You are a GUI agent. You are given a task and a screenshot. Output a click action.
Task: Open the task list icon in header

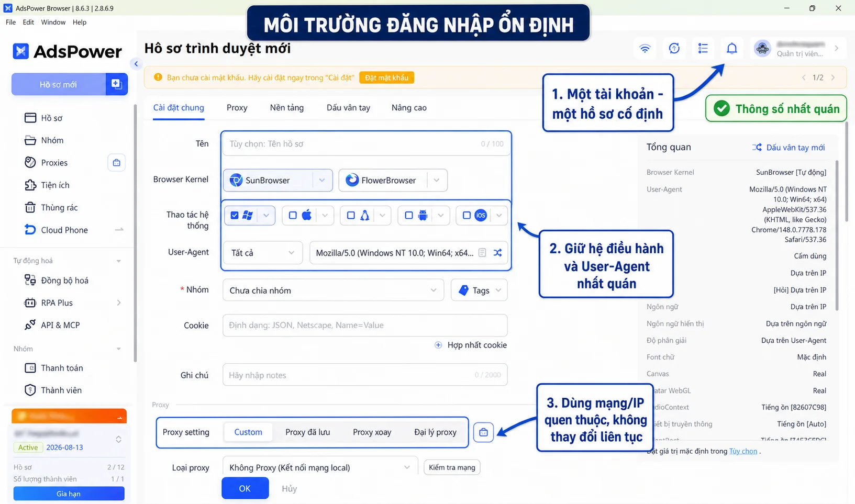(x=703, y=49)
